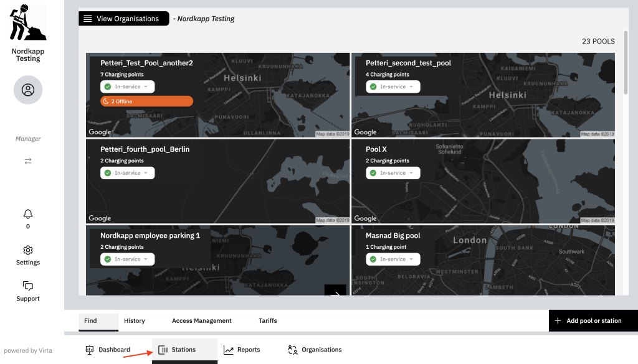Image resolution: width=638 pixels, height=364 pixels.
Task: Click the offline moon icon on Petteri_Test_Pool_another2
Action: (106, 101)
